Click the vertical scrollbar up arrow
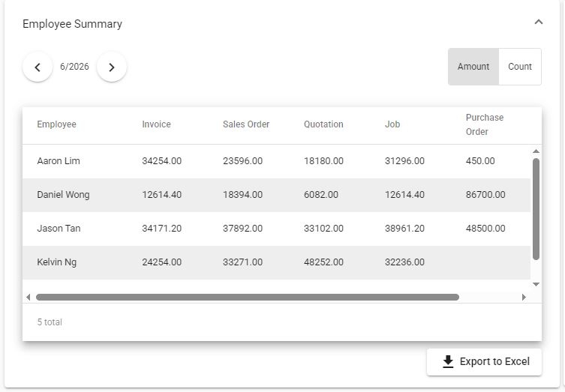 [536, 151]
